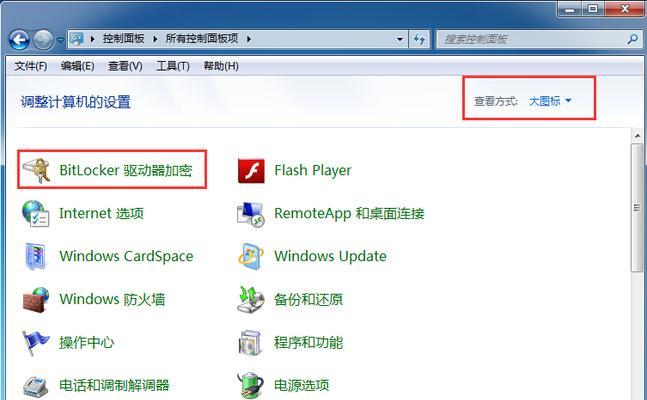647x400 pixels.
Task: Expand arrow after 所有控制面板项 breadcrumb
Action: [x=249, y=39]
